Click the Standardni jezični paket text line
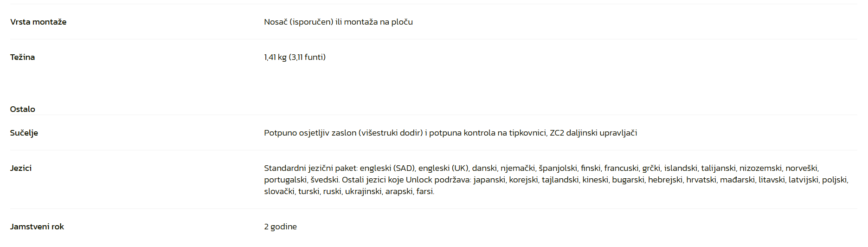This screenshot has height=247, width=868. coord(541,168)
